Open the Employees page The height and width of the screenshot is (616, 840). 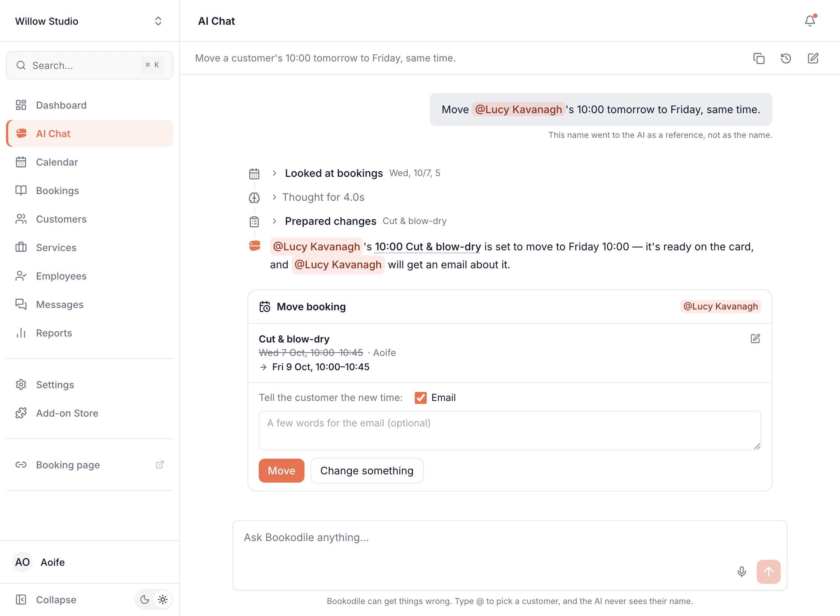tap(90, 276)
